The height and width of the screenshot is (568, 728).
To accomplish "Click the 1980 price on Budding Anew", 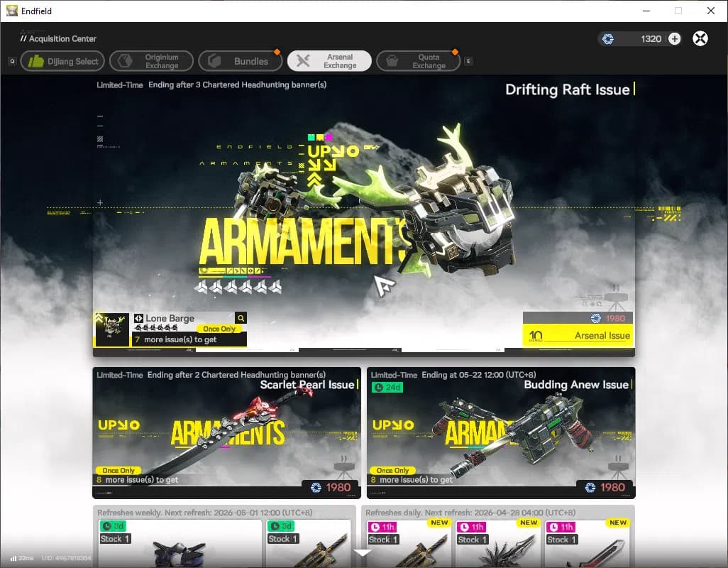I will click(x=612, y=487).
